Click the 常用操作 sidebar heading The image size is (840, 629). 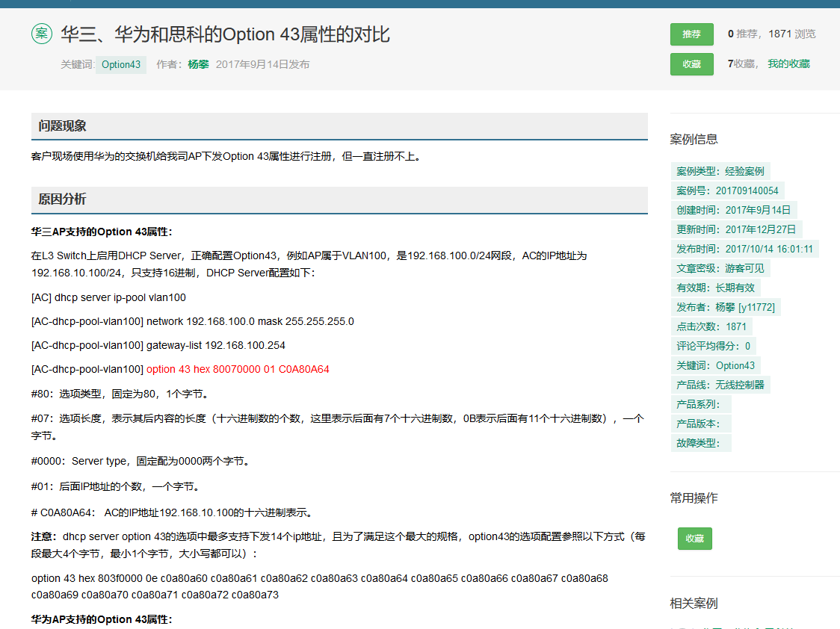coord(694,498)
